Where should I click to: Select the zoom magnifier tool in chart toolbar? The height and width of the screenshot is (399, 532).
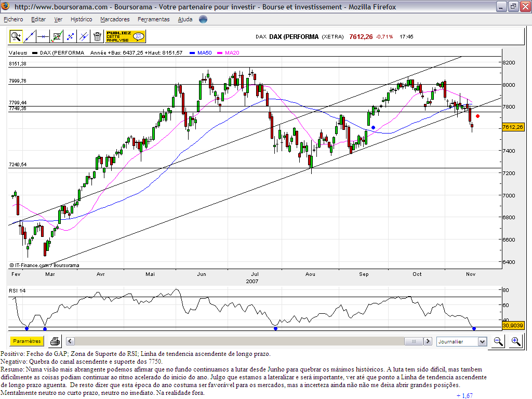coord(16,36)
